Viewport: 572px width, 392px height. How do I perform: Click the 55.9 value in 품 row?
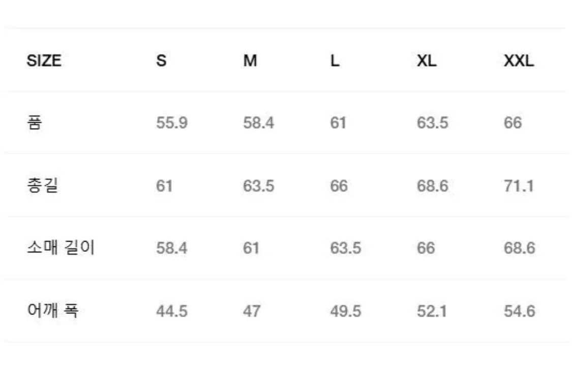coord(172,123)
